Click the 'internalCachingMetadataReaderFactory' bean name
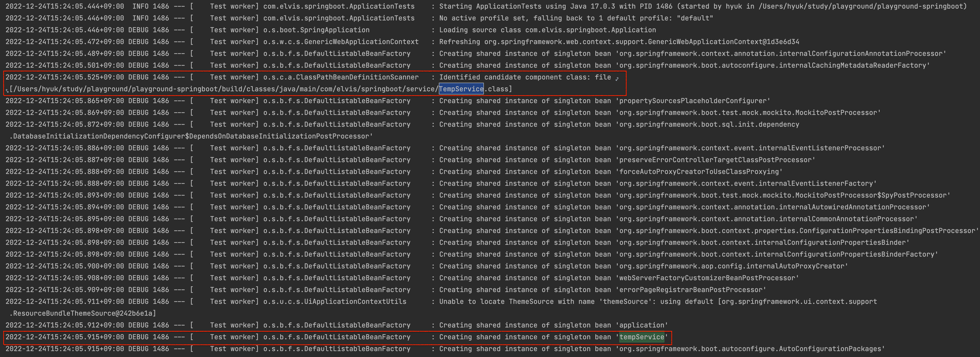Viewport: 980px width, 357px height. [852, 65]
